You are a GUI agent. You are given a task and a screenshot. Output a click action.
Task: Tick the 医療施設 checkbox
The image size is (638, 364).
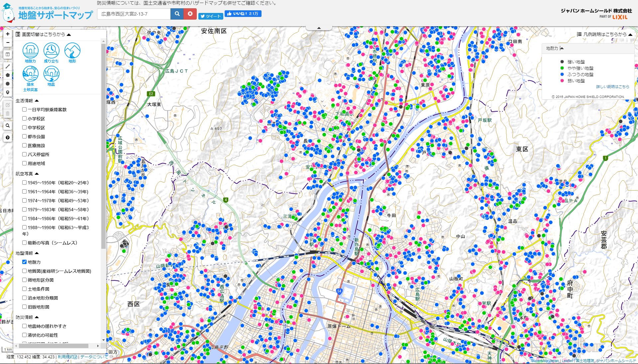click(x=24, y=145)
